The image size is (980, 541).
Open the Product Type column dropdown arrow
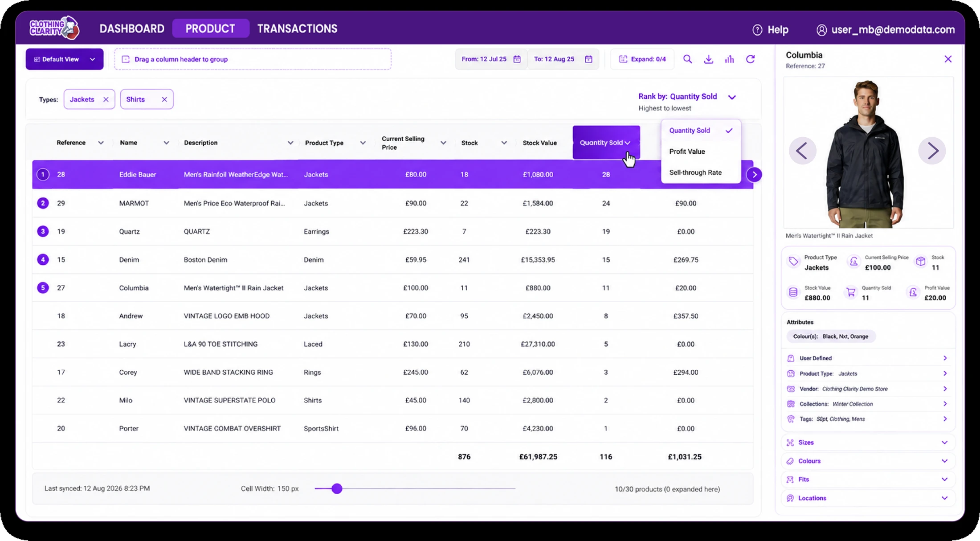(x=363, y=143)
